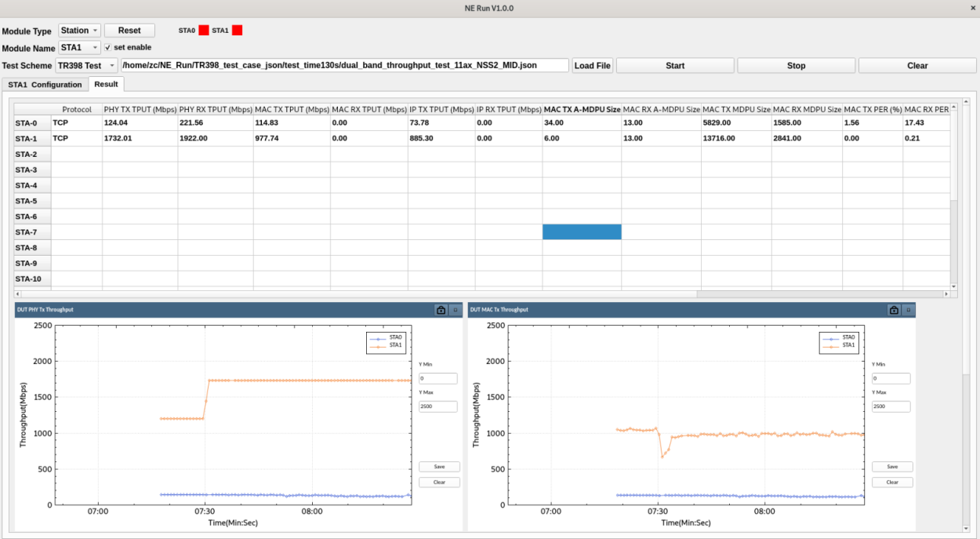980x539 pixels.
Task: Click the small float button on PHY Tx chart
Action: tap(456, 310)
